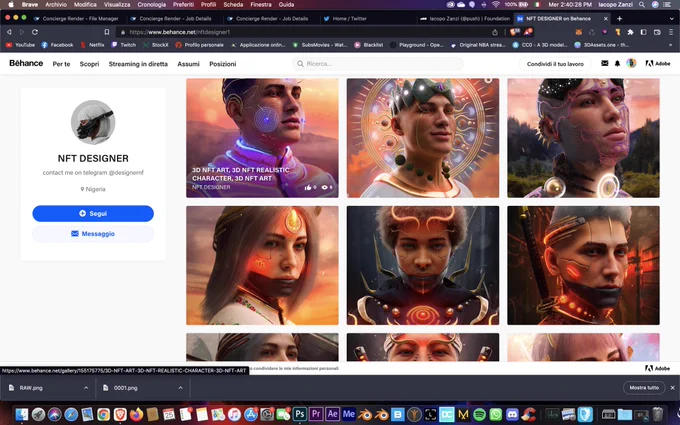Open After Effects from the dock
Image resolution: width=680 pixels, height=425 pixels.
pos(333,414)
